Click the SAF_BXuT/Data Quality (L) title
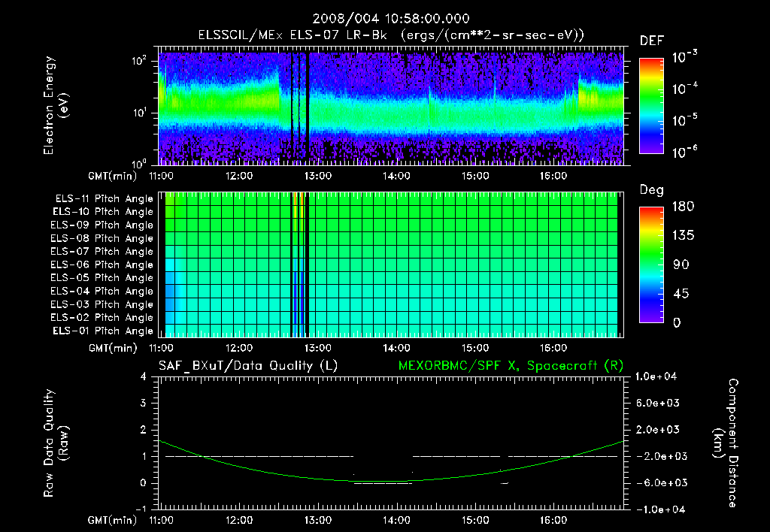This screenshot has width=770, height=532. [248, 366]
